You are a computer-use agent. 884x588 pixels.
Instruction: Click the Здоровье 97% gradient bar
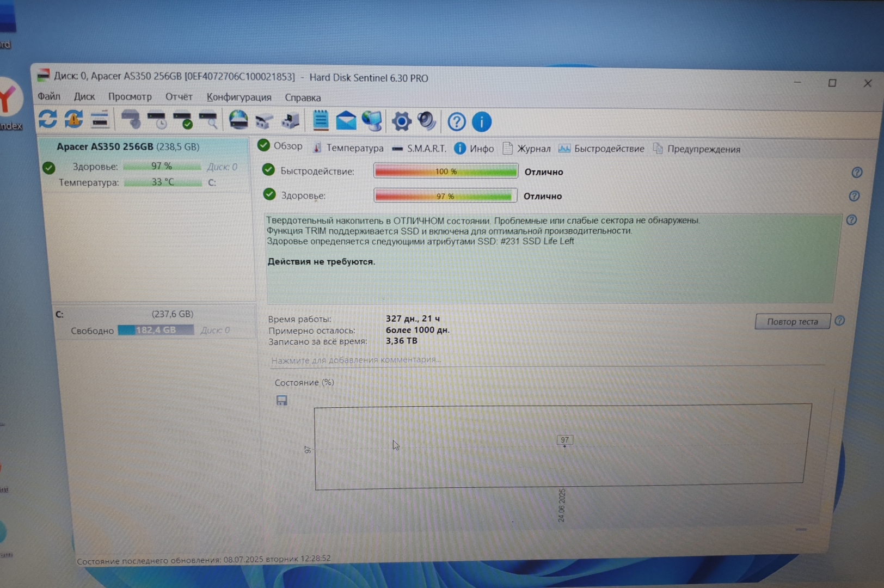coord(445,195)
